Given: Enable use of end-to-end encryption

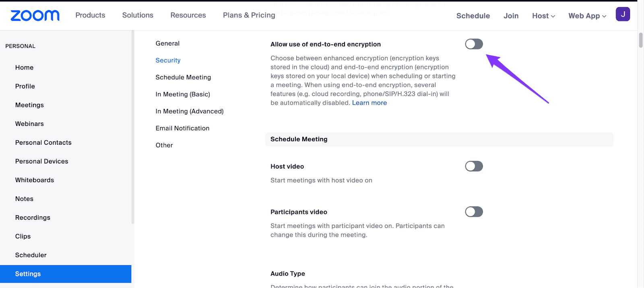Looking at the screenshot, I should coord(473,44).
